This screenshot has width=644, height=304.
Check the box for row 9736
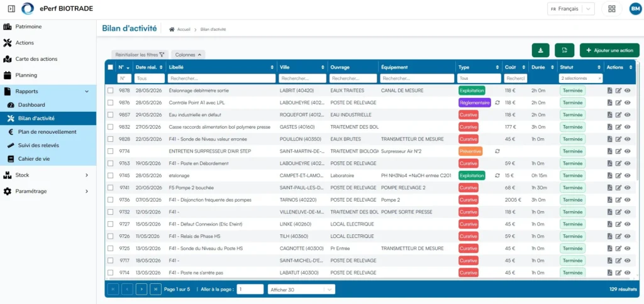tap(110, 200)
